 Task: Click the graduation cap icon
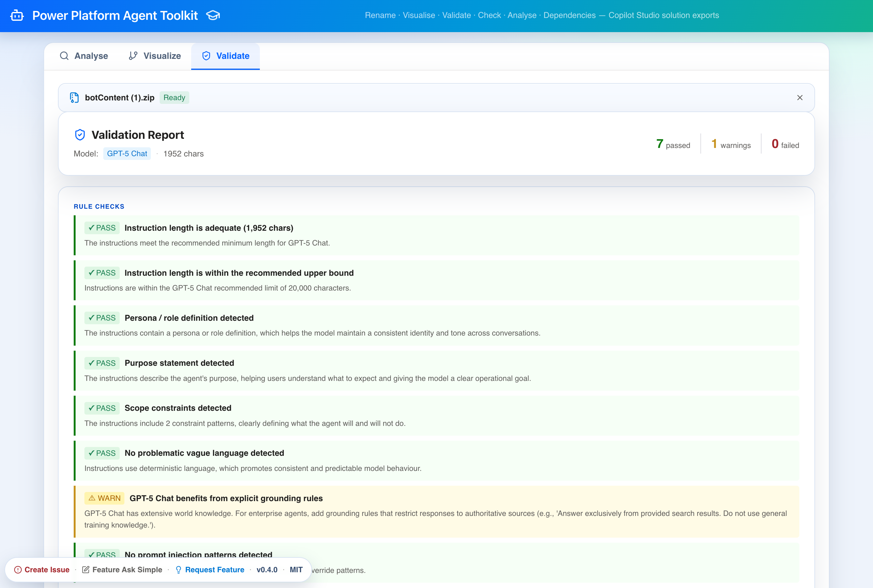click(213, 15)
